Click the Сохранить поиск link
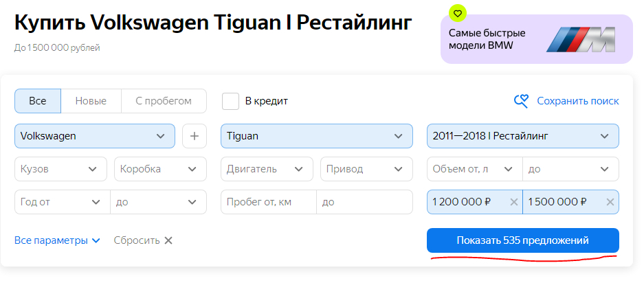The width and height of the screenshot is (644, 283). tap(577, 101)
